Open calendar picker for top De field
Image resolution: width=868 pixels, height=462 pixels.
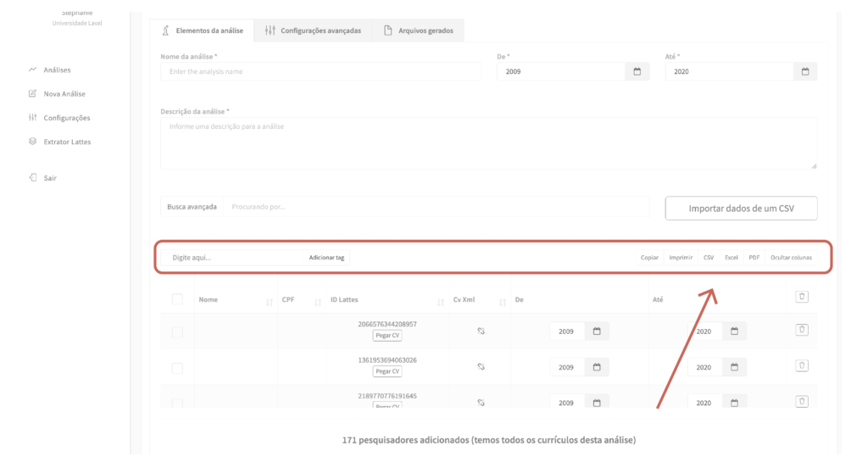(x=637, y=72)
